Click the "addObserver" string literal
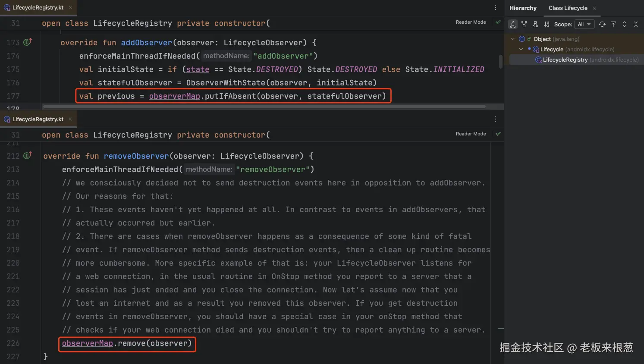644x364 pixels. (283, 56)
